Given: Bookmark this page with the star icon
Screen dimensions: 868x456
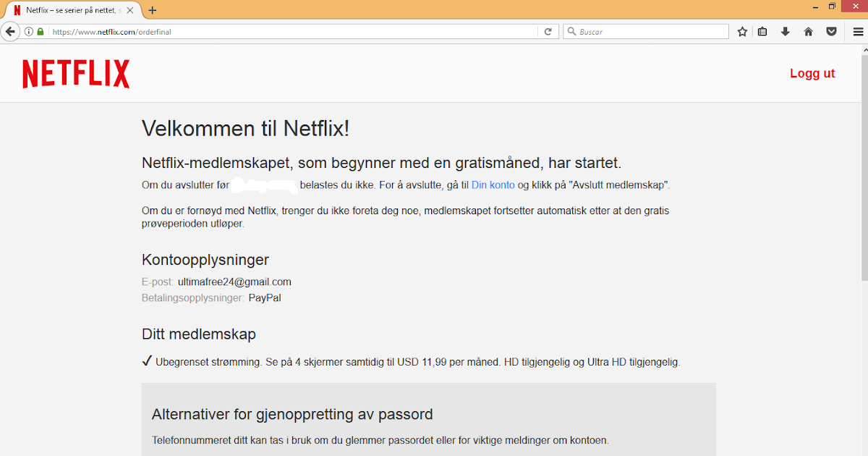Looking at the screenshot, I should [x=741, y=31].
